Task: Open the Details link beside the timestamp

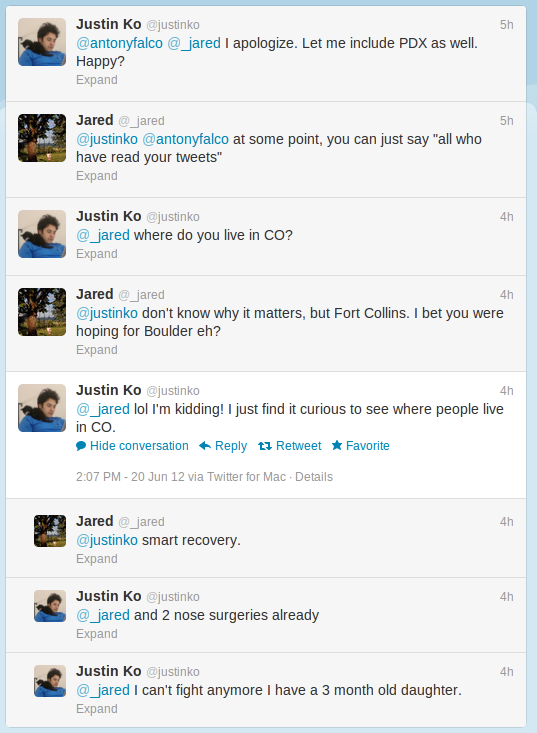Action: click(x=314, y=477)
